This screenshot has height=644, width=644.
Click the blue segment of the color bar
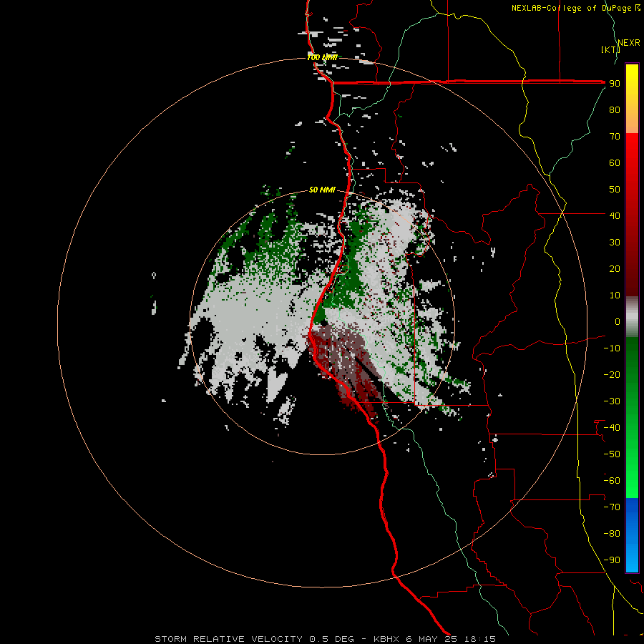coord(632,535)
